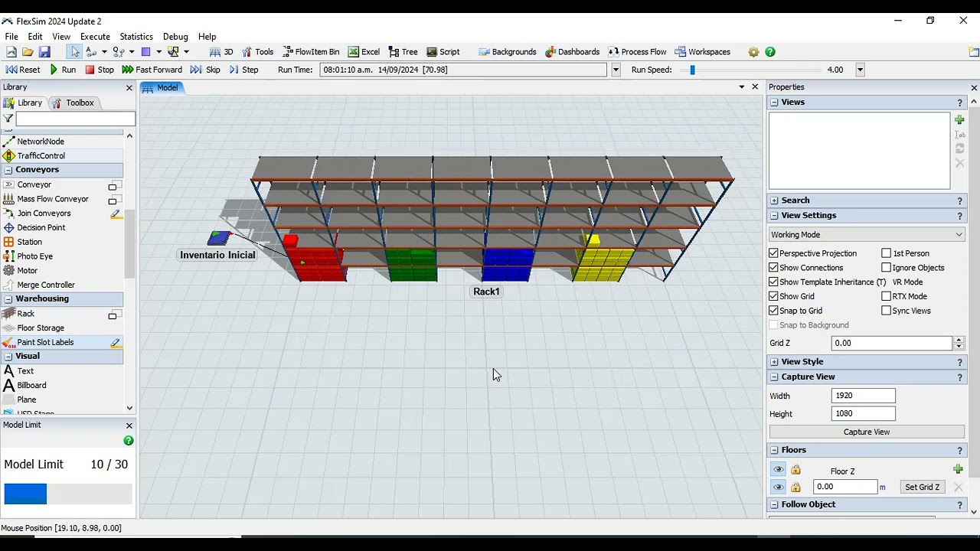Click the global preferences gear icon
Image resolution: width=980 pixels, height=551 pixels.
(x=753, y=52)
